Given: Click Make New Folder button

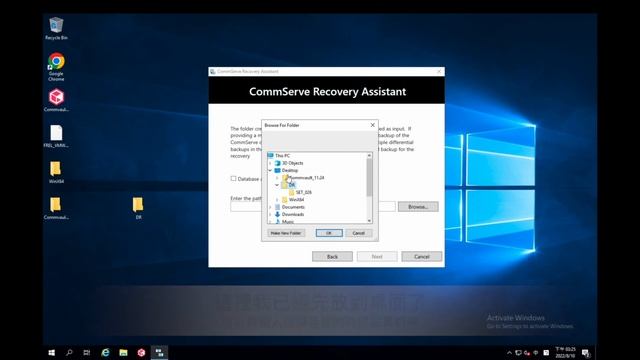Looking at the screenshot, I should click(x=286, y=233).
